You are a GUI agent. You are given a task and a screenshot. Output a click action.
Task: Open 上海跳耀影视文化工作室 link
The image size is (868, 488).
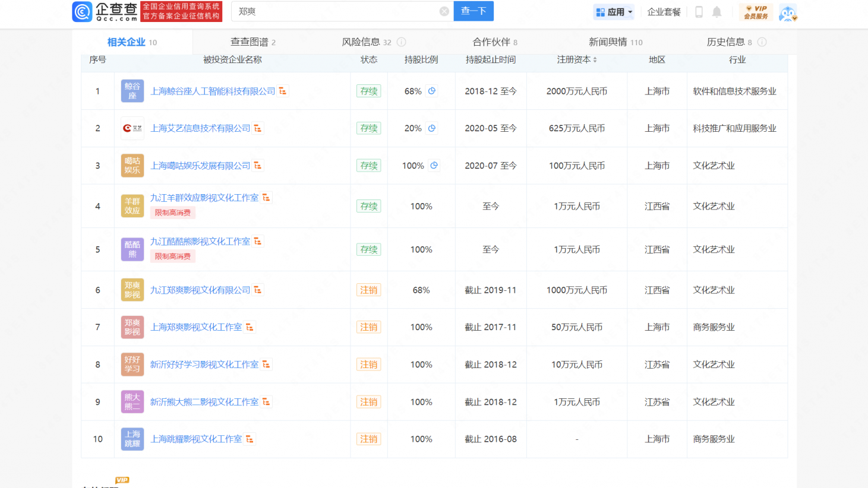(x=196, y=439)
